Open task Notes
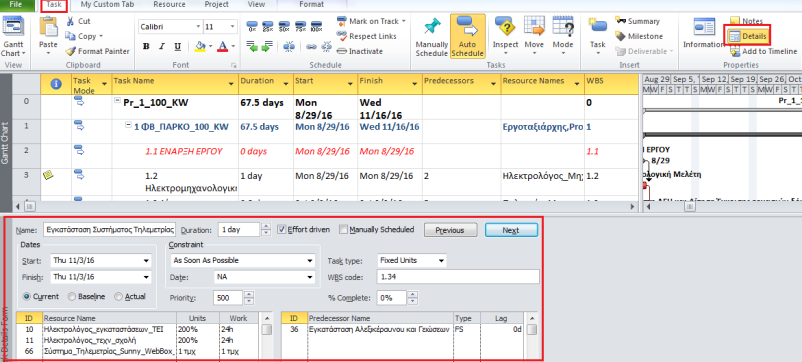This screenshot has width=802, height=362. point(746,21)
